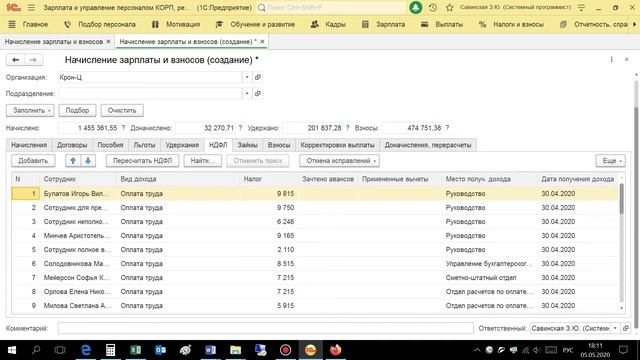The width and height of the screenshot is (640, 360).
Task: Click Пересчитать НДФЛ button
Action: coord(142,161)
